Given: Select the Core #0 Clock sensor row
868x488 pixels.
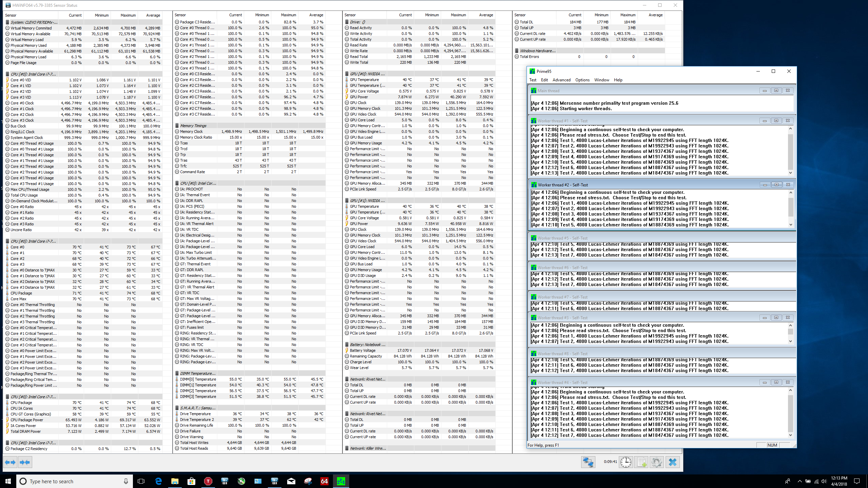Looking at the screenshot, I should 22,103.
